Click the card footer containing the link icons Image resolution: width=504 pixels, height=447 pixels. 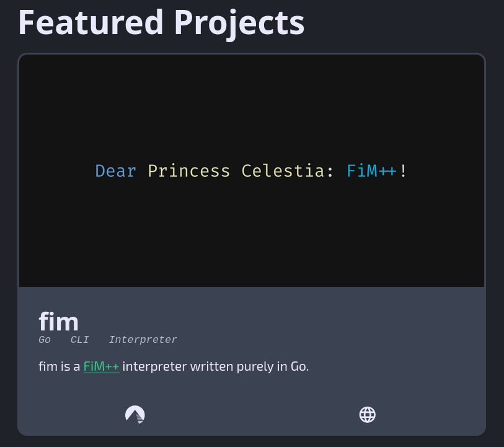pyautogui.click(x=251, y=414)
